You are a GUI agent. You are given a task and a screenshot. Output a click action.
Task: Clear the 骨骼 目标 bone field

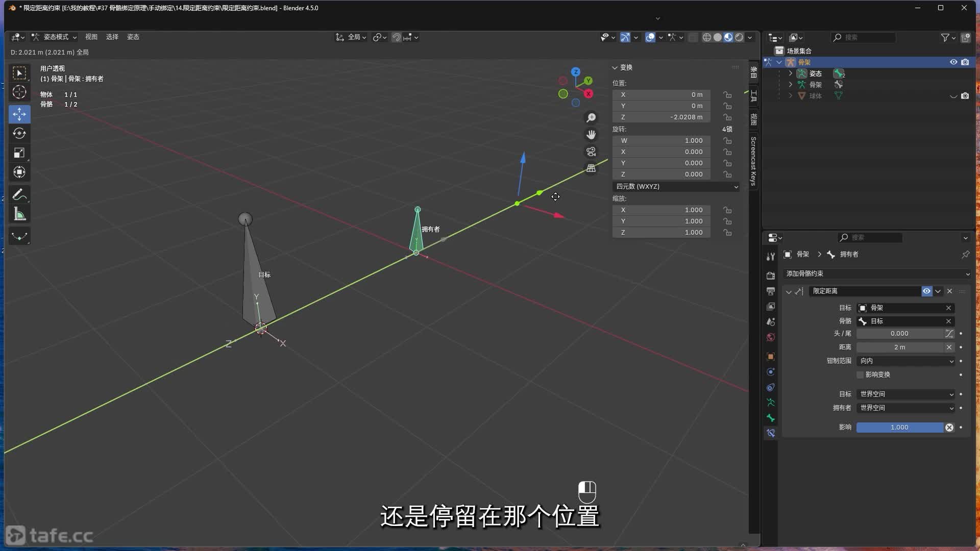coord(948,321)
